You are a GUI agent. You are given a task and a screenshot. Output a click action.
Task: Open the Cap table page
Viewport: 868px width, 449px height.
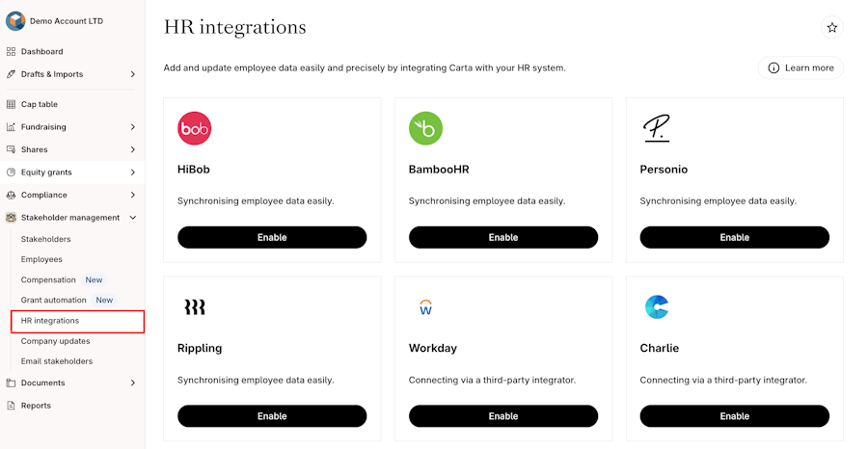coord(40,104)
